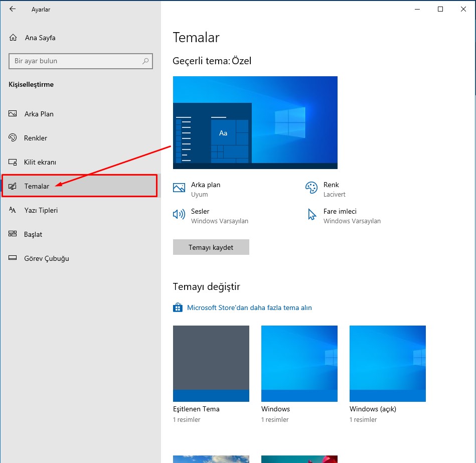The height and width of the screenshot is (463, 476).
Task: Select the Windows theme thumbnail
Action: (299, 363)
